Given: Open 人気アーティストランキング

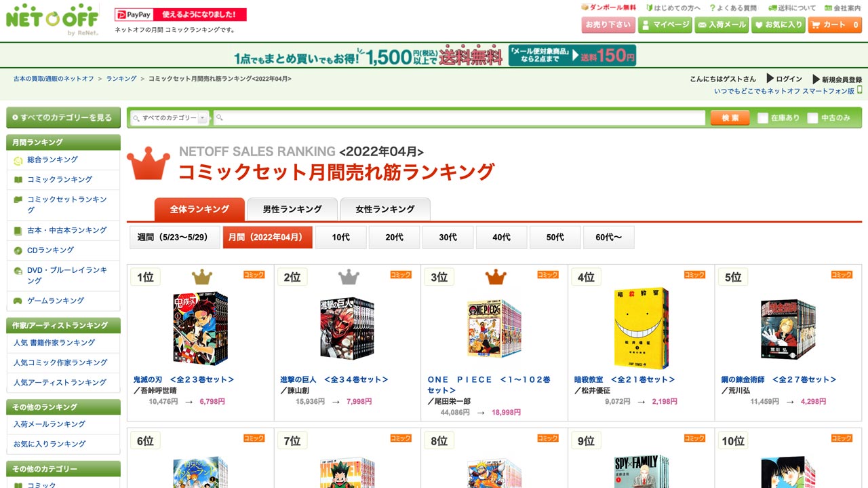Looking at the screenshot, I should click(x=60, y=382).
